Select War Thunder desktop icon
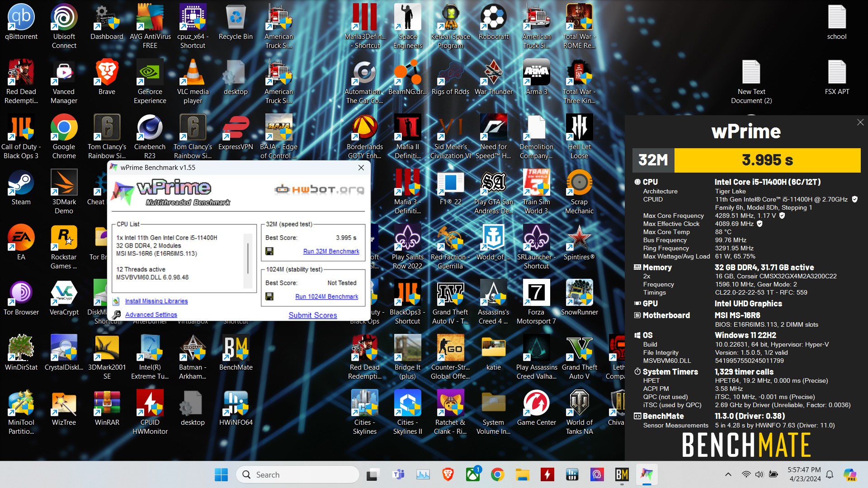Viewport: 868px width, 488px height. [494, 77]
